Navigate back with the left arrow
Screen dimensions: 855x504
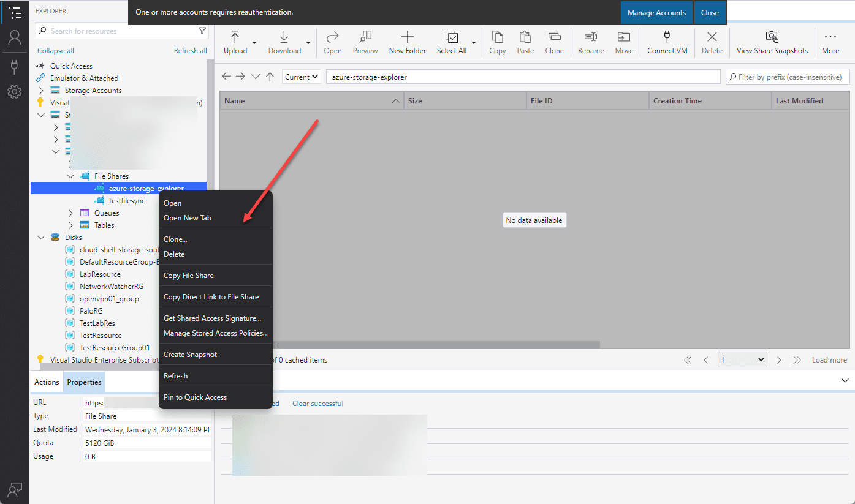point(226,77)
